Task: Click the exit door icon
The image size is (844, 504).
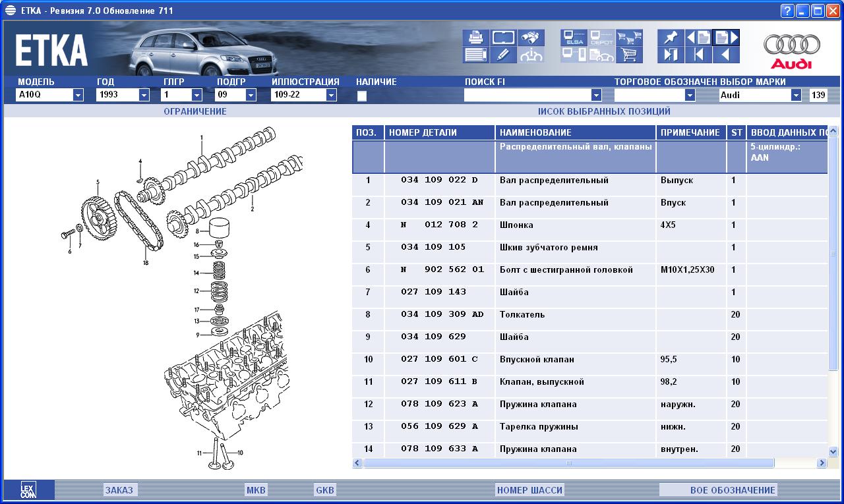Action: click(671, 55)
